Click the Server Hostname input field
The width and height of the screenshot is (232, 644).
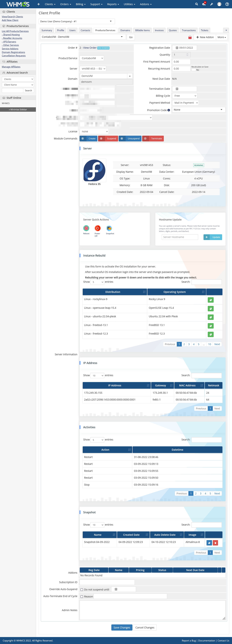[180, 237]
